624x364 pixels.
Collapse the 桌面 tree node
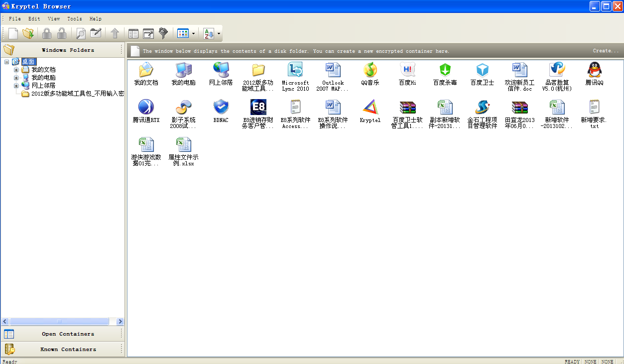click(7, 62)
